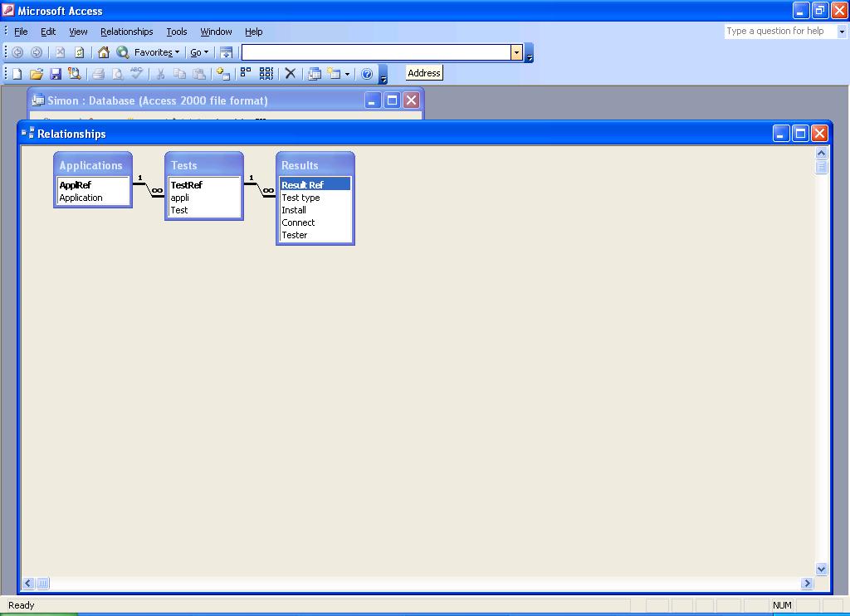
Task: Click the Print icon
Action: tap(98, 74)
